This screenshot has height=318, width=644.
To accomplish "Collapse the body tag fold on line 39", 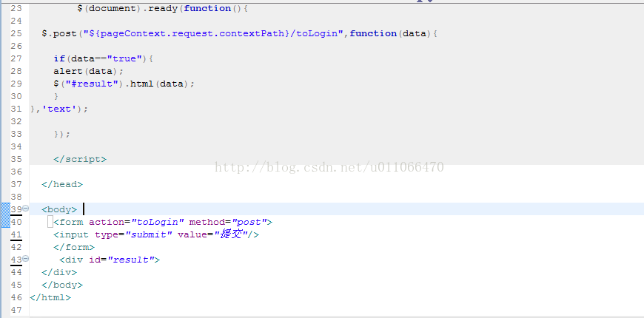I will [x=25, y=209].
